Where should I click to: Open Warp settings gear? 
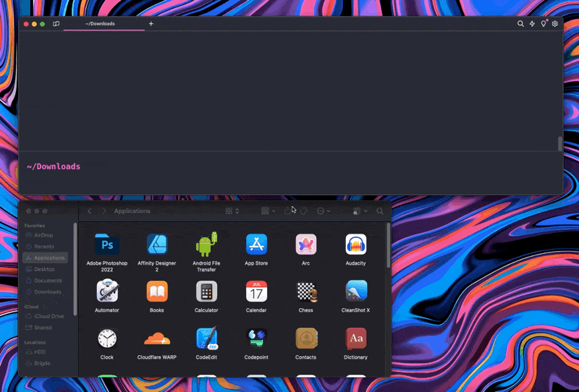click(x=555, y=24)
